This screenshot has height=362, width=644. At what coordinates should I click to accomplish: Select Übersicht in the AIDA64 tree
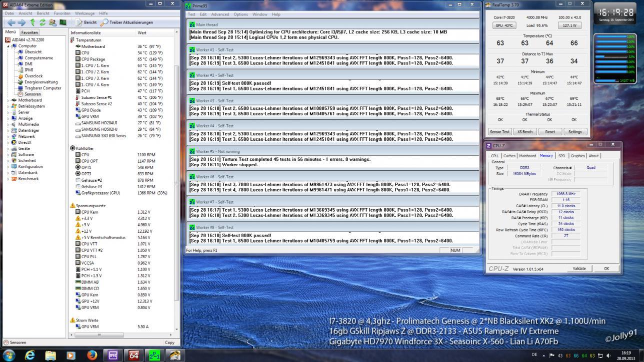point(33,52)
